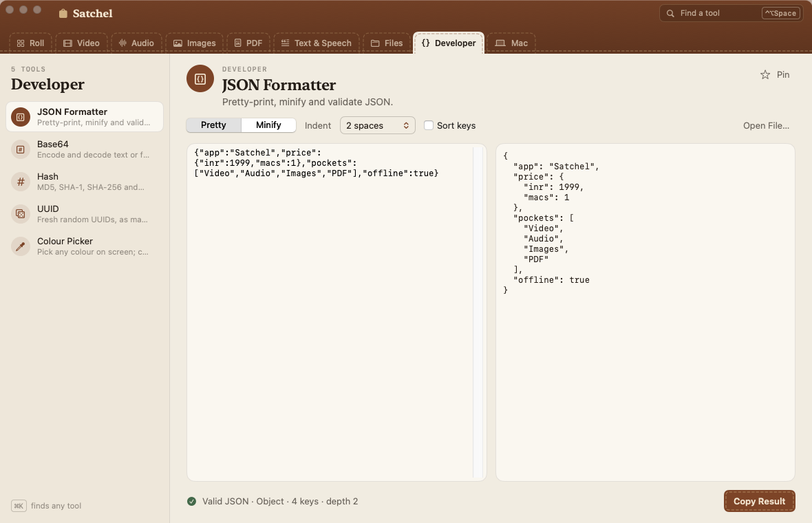Click the ⌘K shortcut badge
This screenshot has width=812, height=523.
[19, 506]
